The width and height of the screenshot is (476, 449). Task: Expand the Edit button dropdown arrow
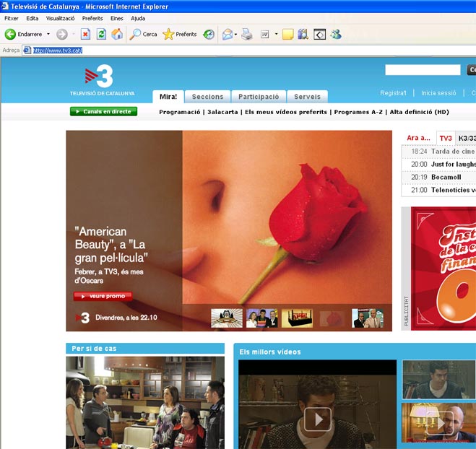pos(276,34)
